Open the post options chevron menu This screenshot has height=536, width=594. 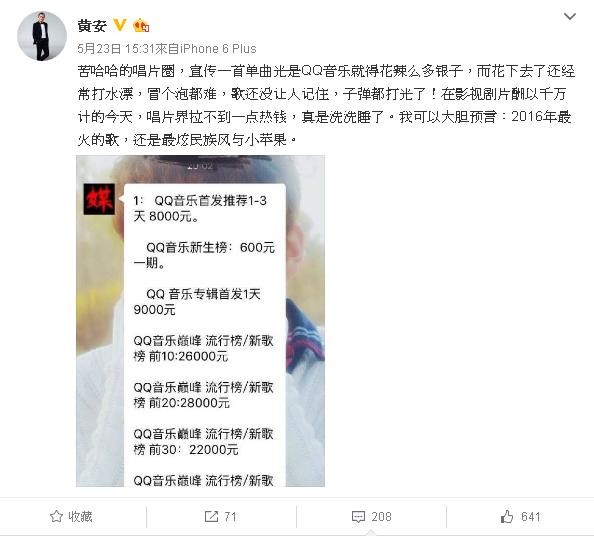click(x=569, y=16)
